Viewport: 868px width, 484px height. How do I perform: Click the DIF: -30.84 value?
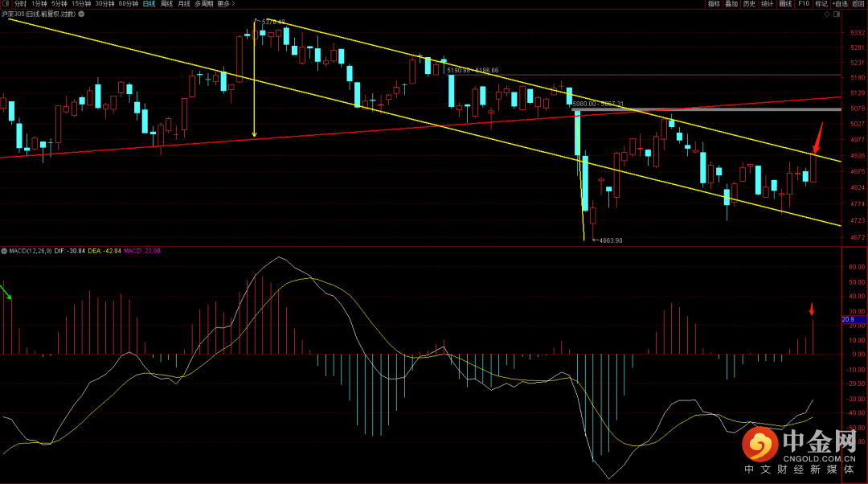[70, 251]
